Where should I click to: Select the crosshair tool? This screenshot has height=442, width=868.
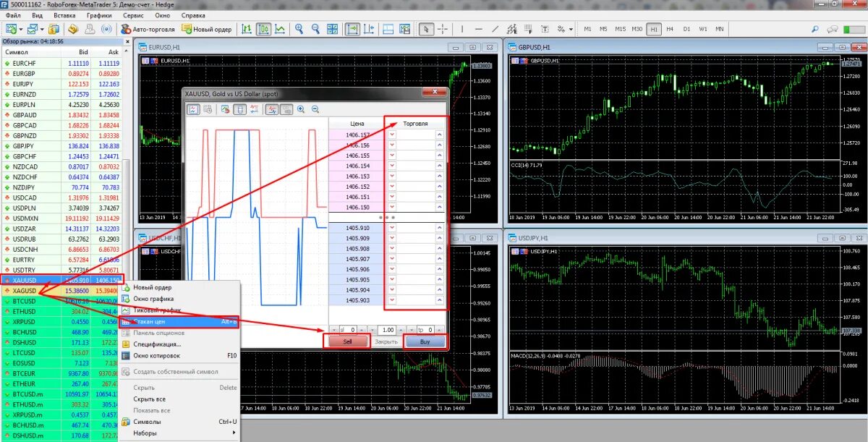(442, 29)
